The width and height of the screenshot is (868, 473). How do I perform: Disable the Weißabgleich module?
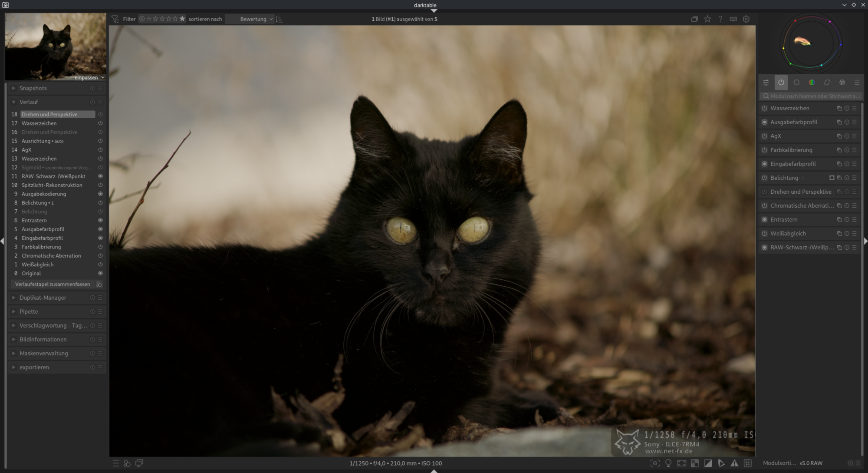pos(764,233)
